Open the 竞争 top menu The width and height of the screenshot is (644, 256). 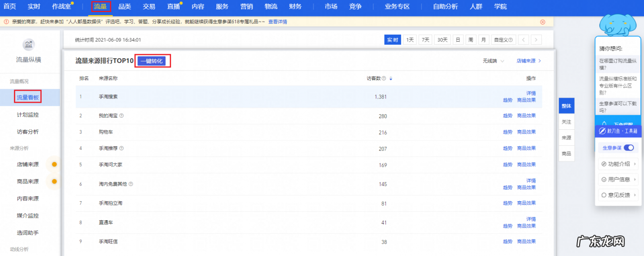pyautogui.click(x=355, y=7)
